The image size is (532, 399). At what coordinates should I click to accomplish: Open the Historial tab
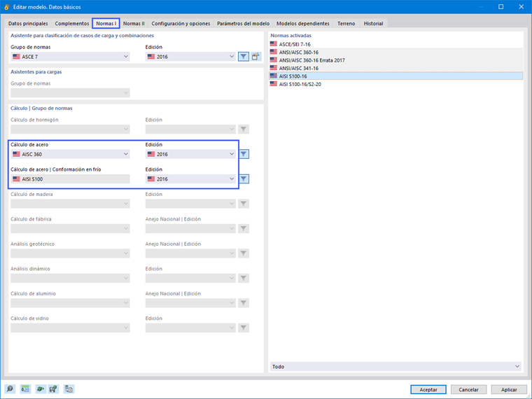tap(373, 23)
